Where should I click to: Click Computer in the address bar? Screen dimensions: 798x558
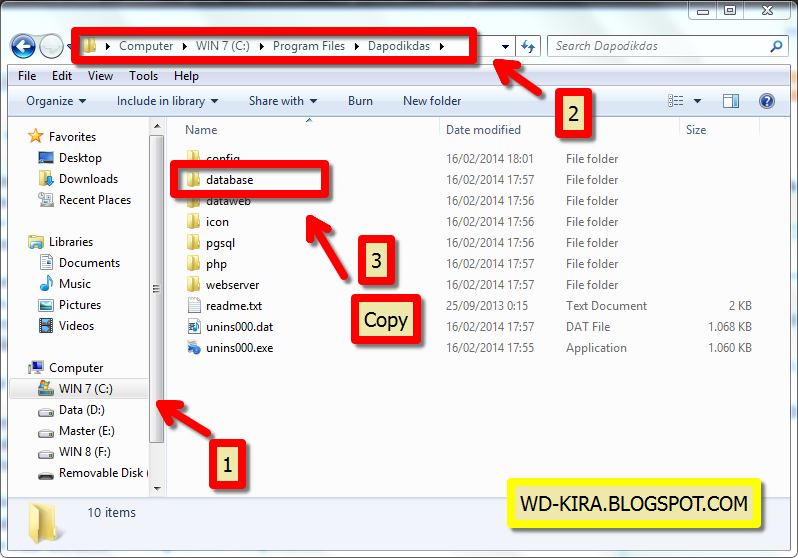pyautogui.click(x=146, y=46)
